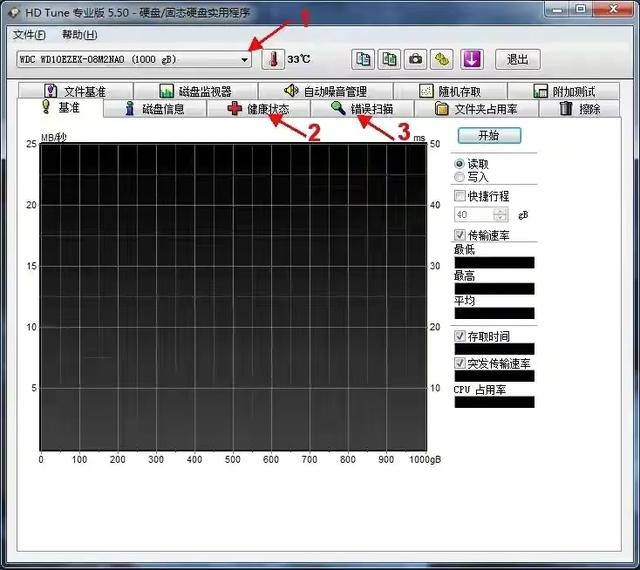This screenshot has height=570, width=640.
Task: Click the camera save screenshot icon
Action: click(415, 59)
